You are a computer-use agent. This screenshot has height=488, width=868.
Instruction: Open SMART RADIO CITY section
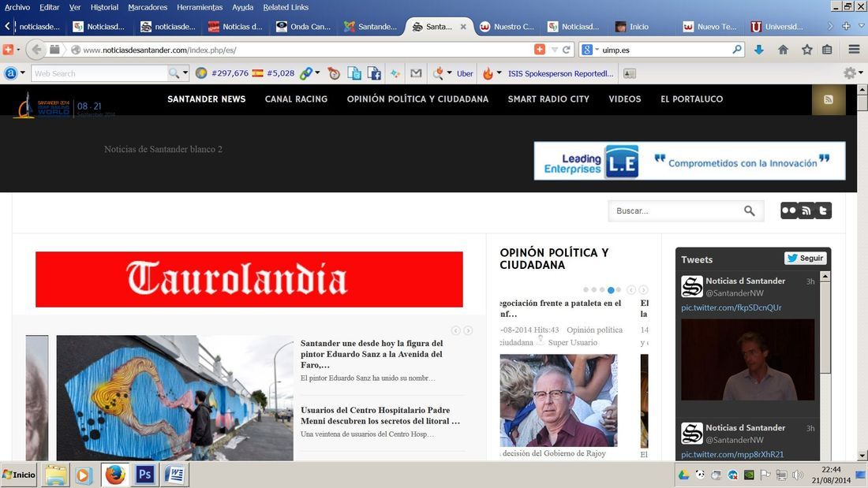(x=548, y=99)
